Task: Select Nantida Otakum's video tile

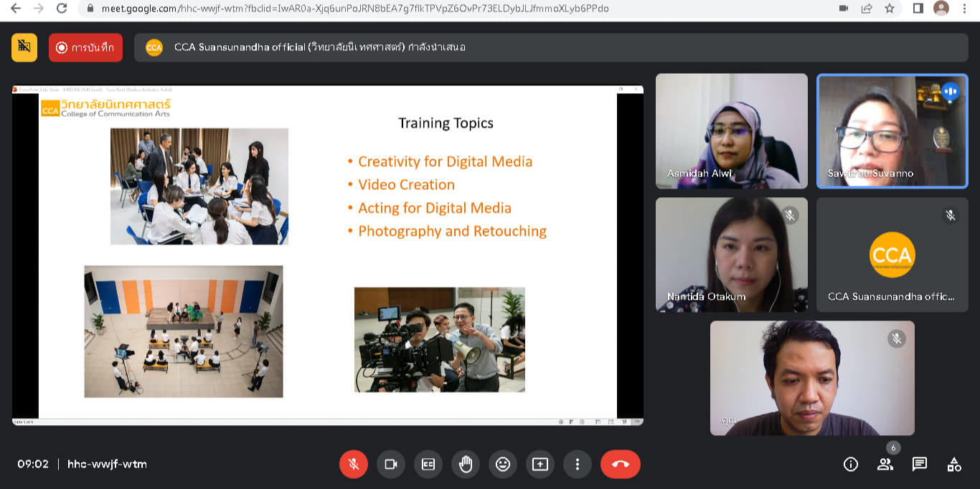Action: 731,255
